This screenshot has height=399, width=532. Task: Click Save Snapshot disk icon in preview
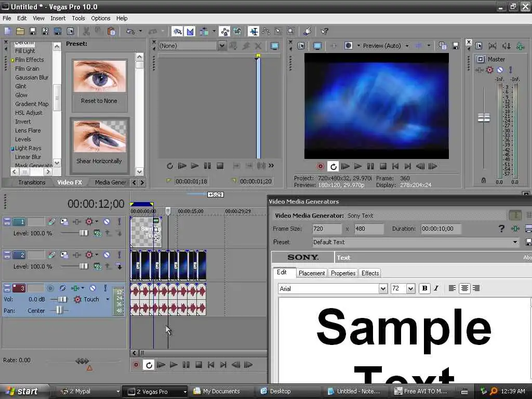pos(455,46)
